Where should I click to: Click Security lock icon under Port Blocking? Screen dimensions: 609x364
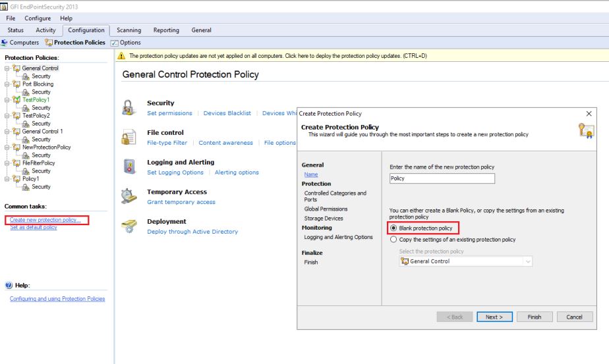click(x=26, y=92)
